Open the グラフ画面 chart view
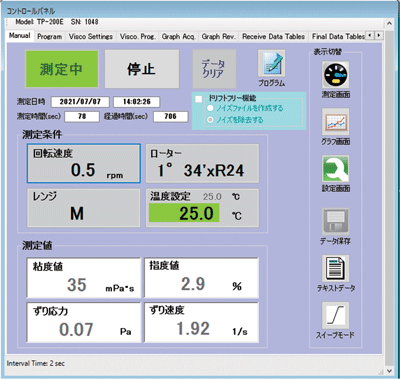 (x=336, y=122)
